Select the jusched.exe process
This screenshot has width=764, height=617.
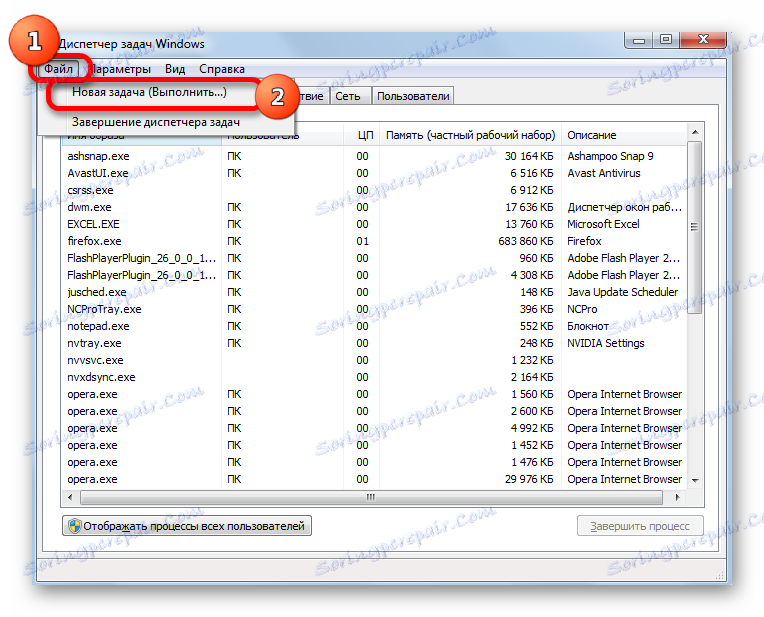374,292
